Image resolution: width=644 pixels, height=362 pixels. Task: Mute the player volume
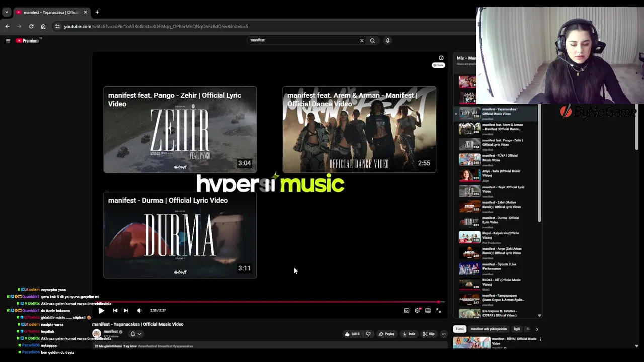(139, 311)
